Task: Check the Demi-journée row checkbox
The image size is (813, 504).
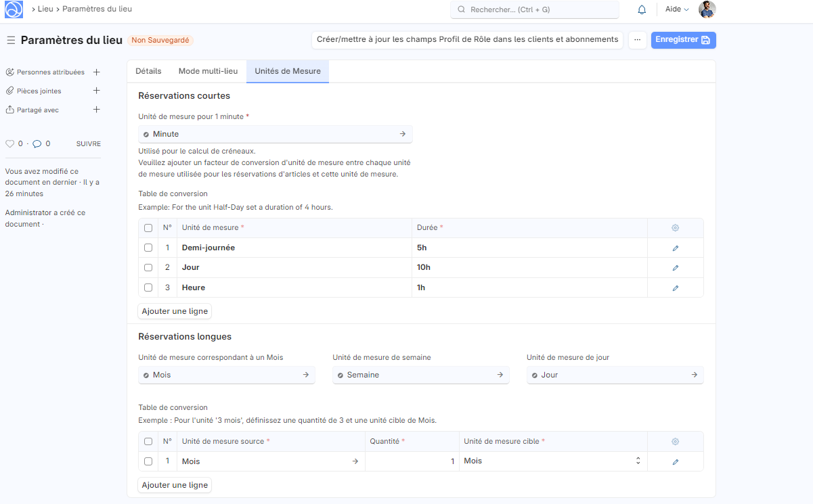Action: (148, 248)
